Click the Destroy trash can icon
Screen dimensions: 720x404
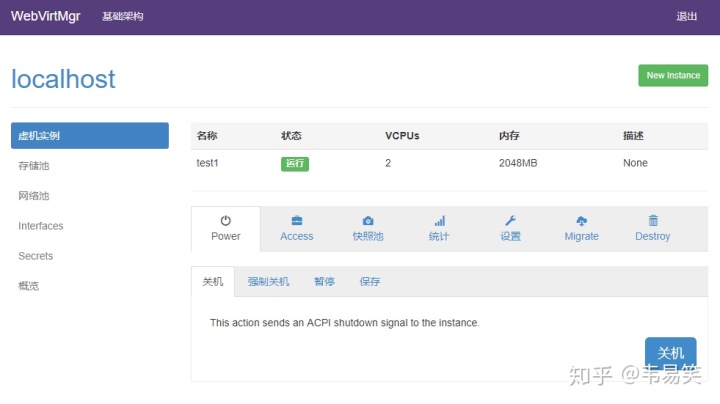(x=653, y=221)
